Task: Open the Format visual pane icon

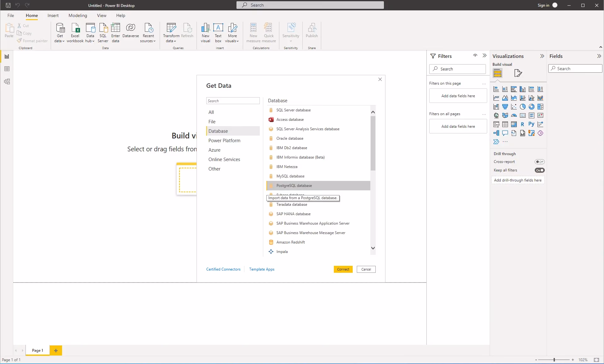Action: [x=518, y=73]
